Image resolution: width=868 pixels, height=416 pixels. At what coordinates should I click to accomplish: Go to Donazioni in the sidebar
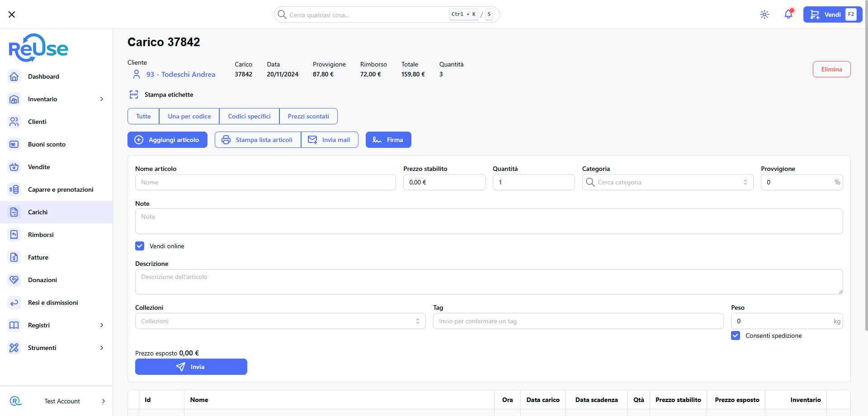42,280
